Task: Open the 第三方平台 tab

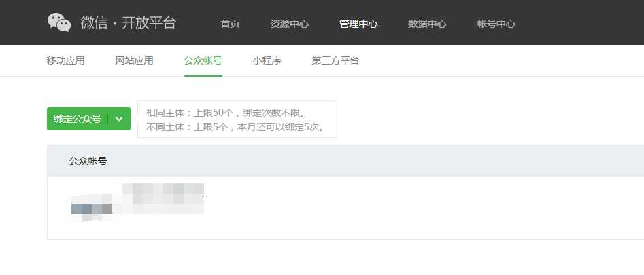Action: pyautogui.click(x=335, y=60)
